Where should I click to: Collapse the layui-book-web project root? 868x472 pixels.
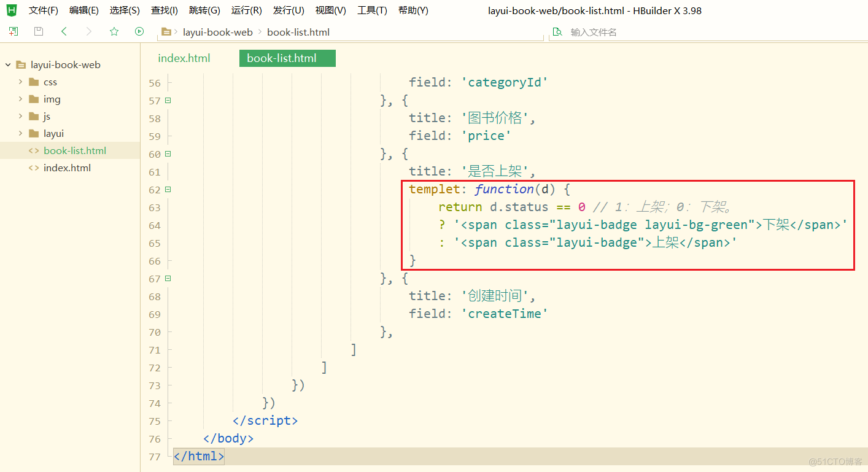tap(8, 64)
